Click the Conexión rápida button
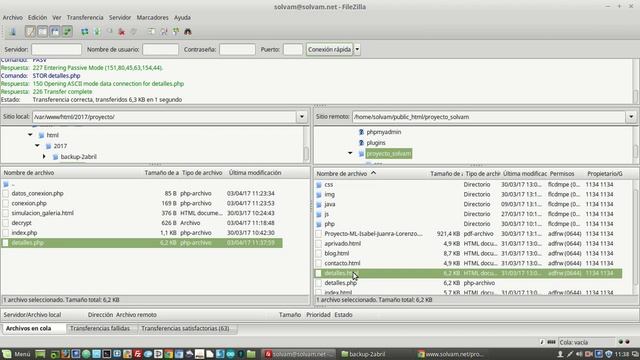Screen dimensions: 640x360 (329, 49)
